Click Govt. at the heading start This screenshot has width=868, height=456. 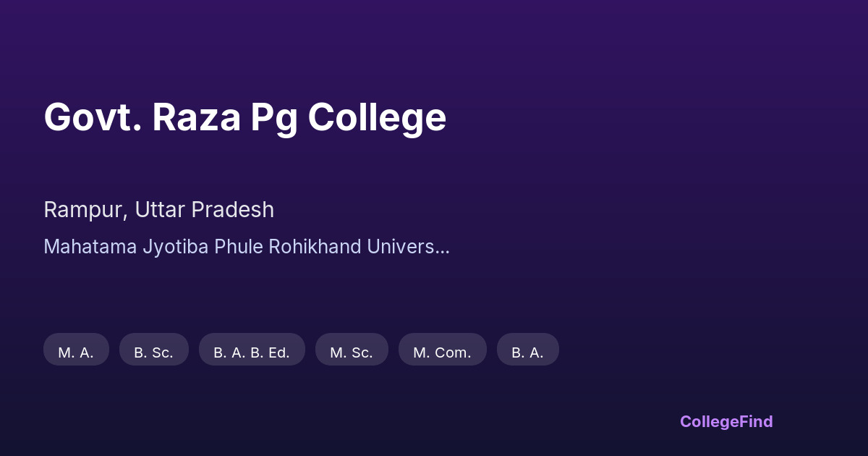point(93,117)
